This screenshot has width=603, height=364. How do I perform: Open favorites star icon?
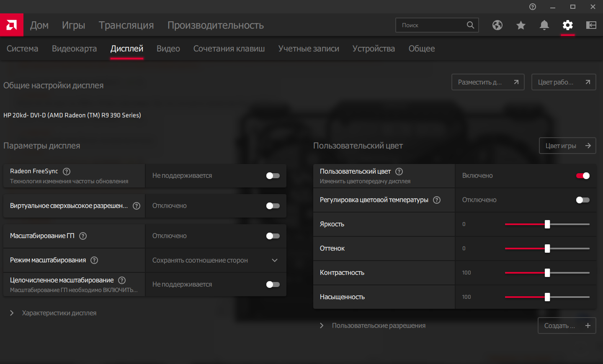click(x=521, y=25)
